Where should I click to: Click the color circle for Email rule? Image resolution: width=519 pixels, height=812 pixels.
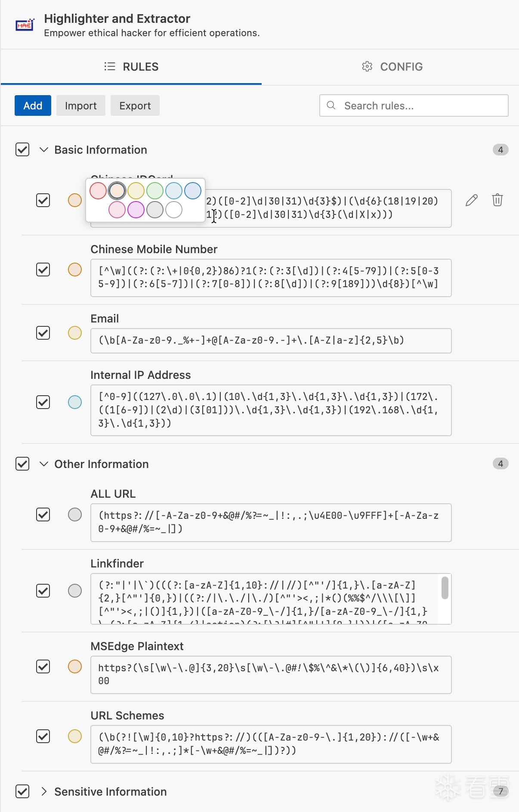(75, 333)
